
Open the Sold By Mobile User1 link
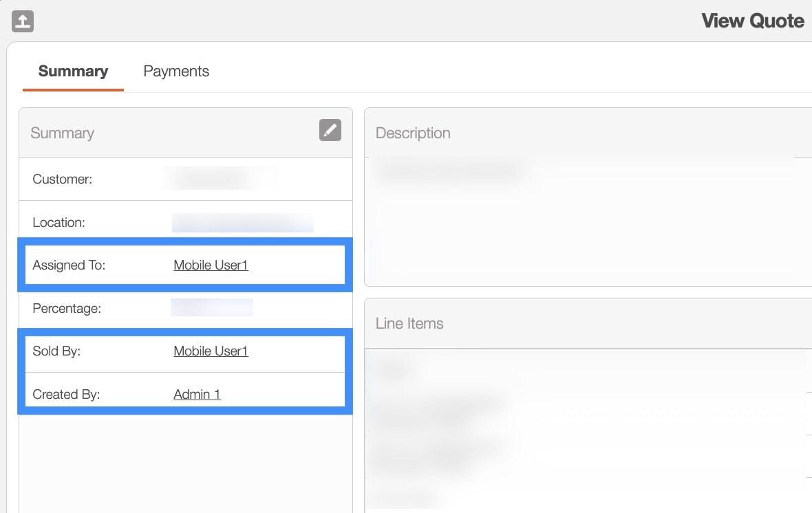pyautogui.click(x=211, y=351)
